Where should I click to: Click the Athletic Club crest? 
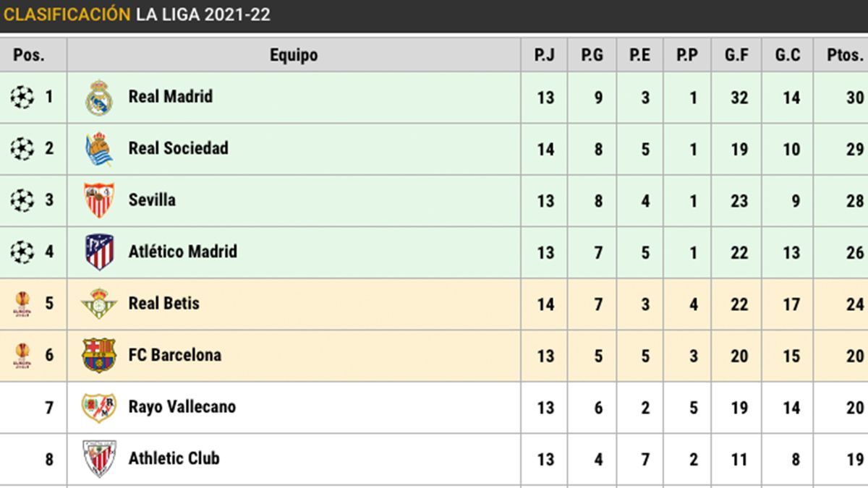point(99,459)
